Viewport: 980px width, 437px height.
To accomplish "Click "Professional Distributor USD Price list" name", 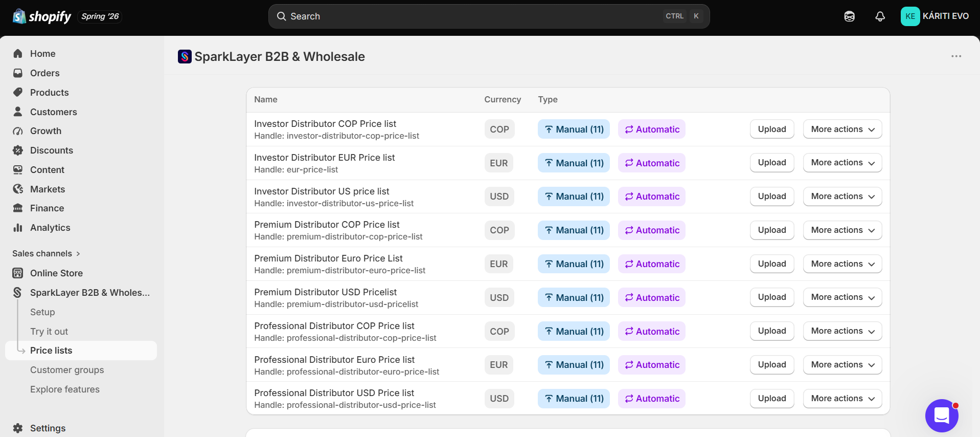I will tap(334, 393).
